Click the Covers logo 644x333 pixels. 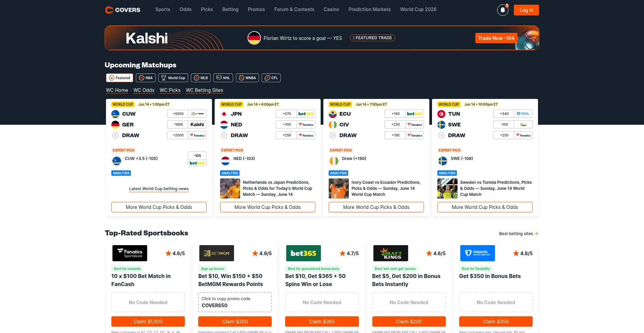(x=123, y=10)
